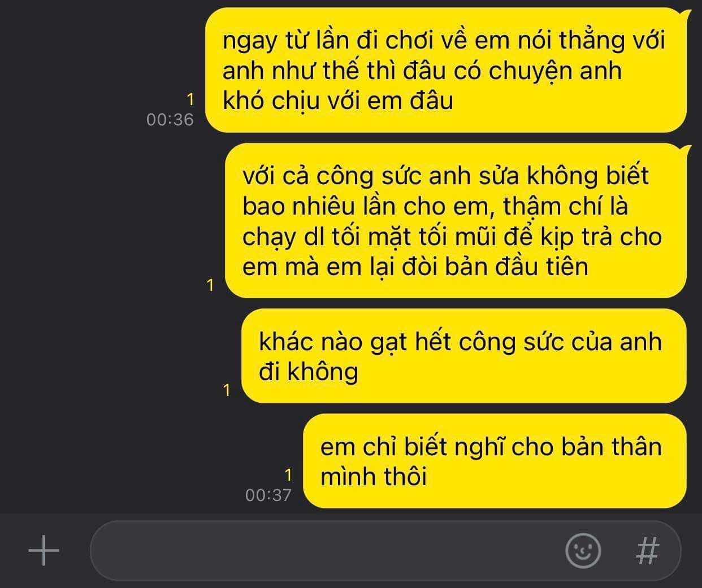Tap the message 'khác nào gạt hết công sức'
The image size is (702, 588).
[x=464, y=356]
